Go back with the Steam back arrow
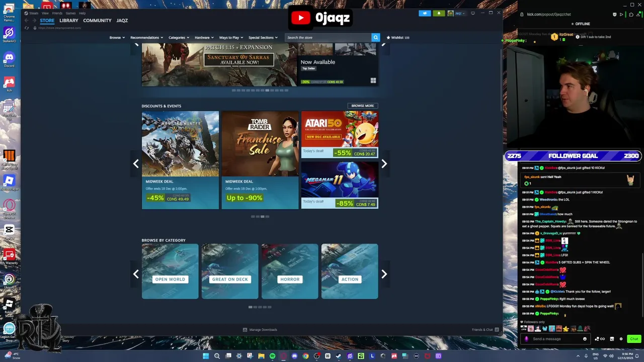This screenshot has width=644, height=362. pos(27,21)
